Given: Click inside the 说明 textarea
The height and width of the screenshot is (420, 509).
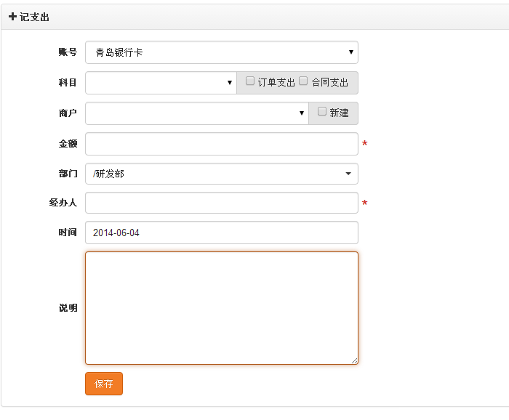Looking at the screenshot, I should click(222, 308).
